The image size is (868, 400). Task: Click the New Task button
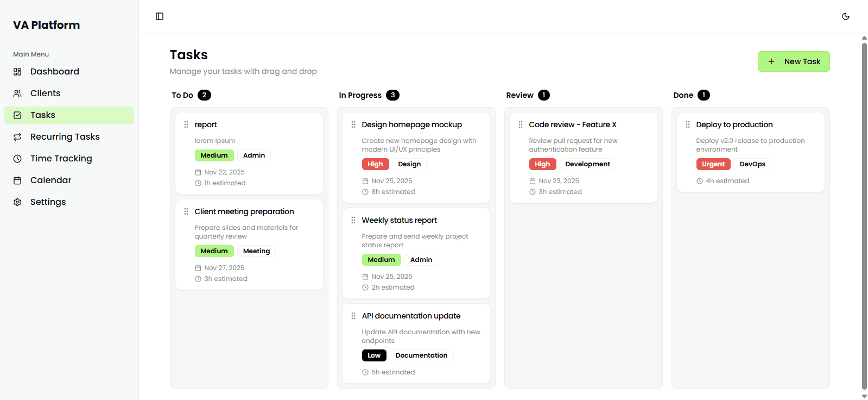click(793, 61)
